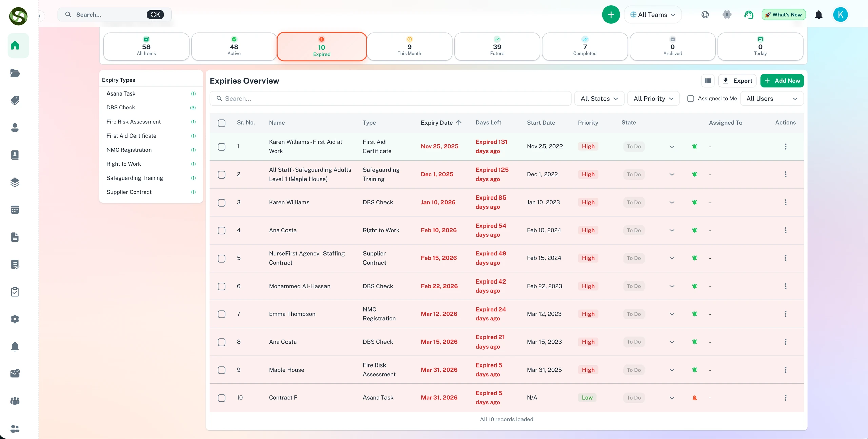Open the folders icon in sidebar
The width and height of the screenshot is (868, 439).
(15, 73)
